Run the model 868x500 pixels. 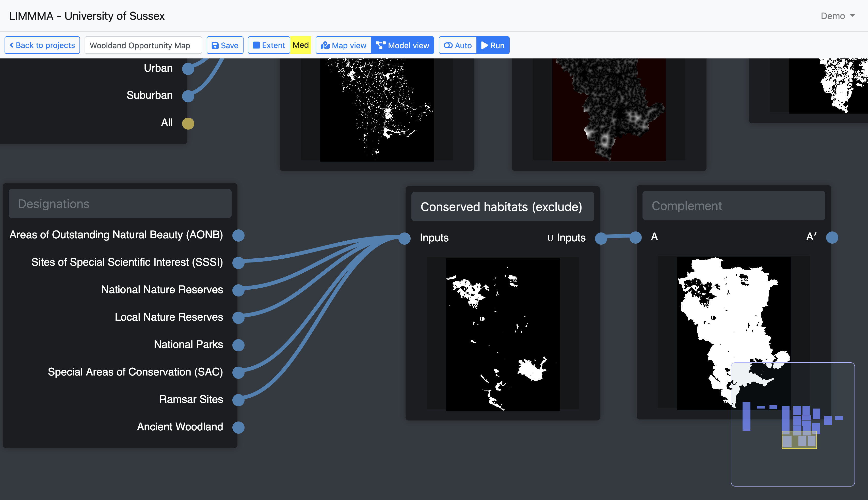point(493,45)
